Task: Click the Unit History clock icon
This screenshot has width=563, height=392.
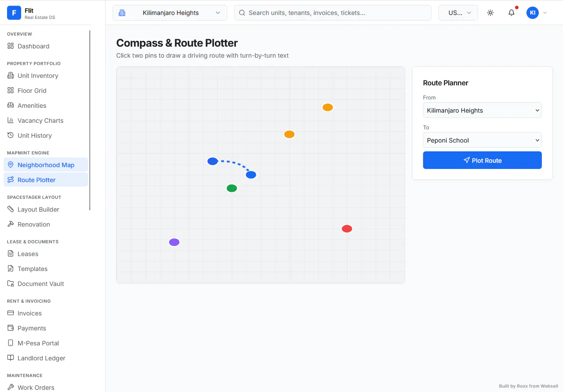Action: [x=11, y=136]
